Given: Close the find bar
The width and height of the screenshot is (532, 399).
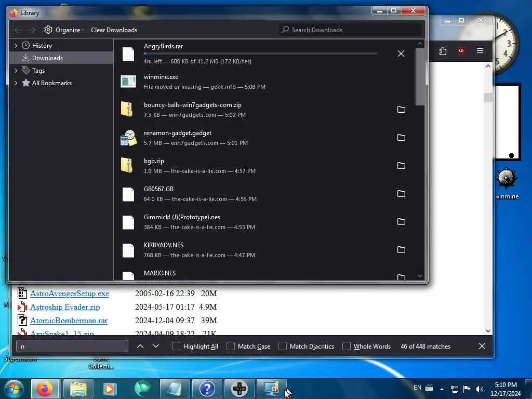Looking at the screenshot, I should pos(482,346).
